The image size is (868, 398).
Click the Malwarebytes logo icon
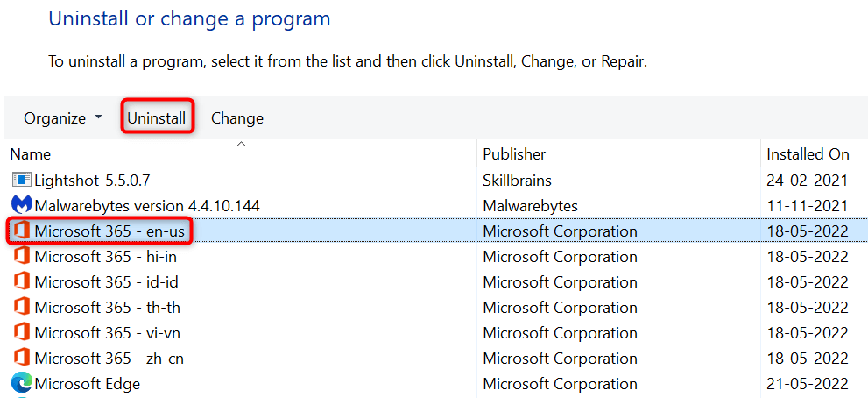[22, 206]
